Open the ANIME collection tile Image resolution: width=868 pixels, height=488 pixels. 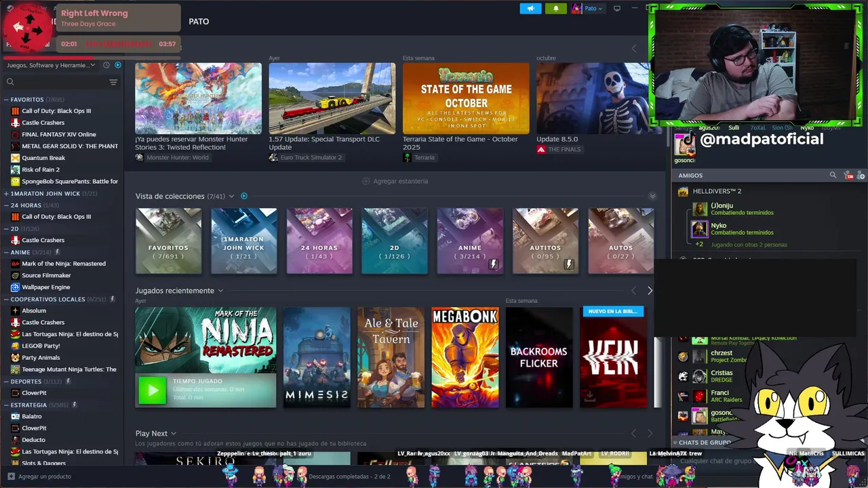470,241
